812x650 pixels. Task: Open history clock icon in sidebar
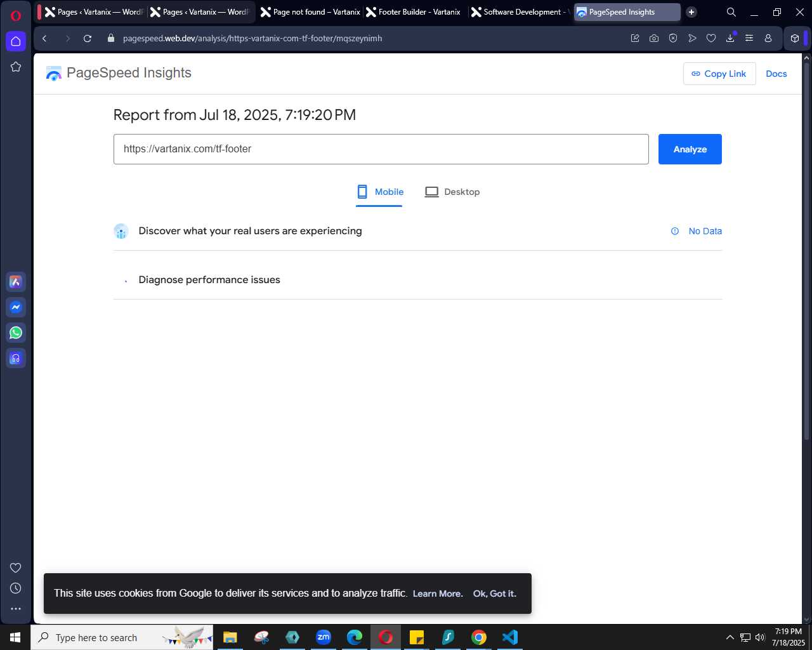click(16, 588)
